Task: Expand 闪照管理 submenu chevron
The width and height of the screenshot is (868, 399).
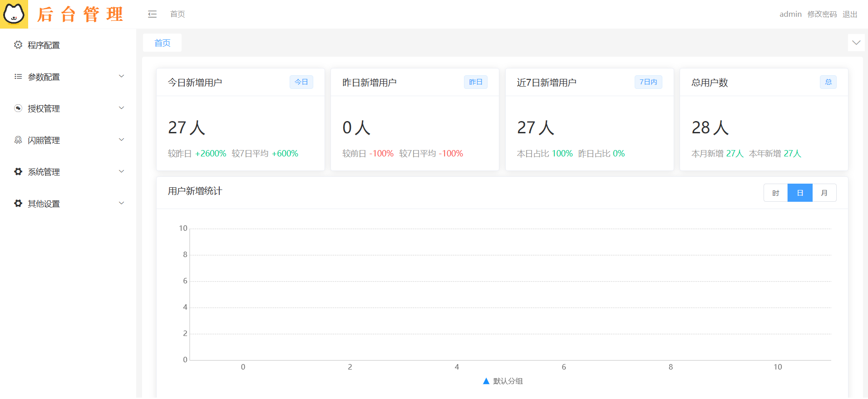Action: [x=121, y=140]
